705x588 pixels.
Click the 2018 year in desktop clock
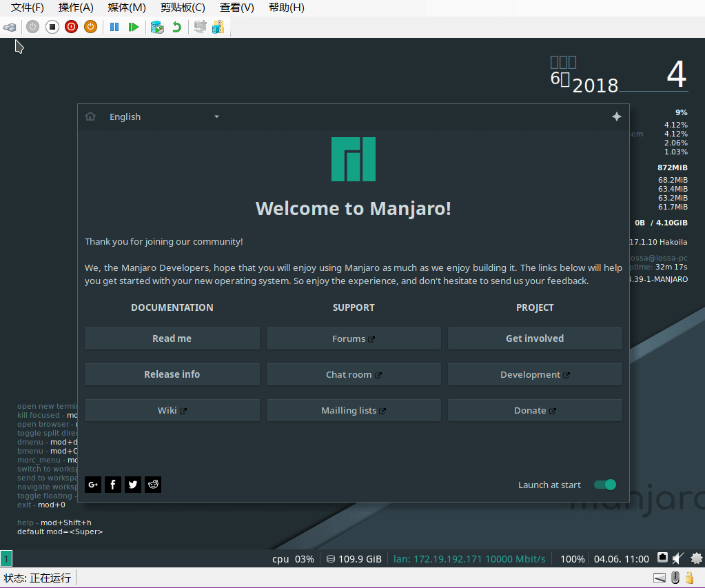point(595,85)
